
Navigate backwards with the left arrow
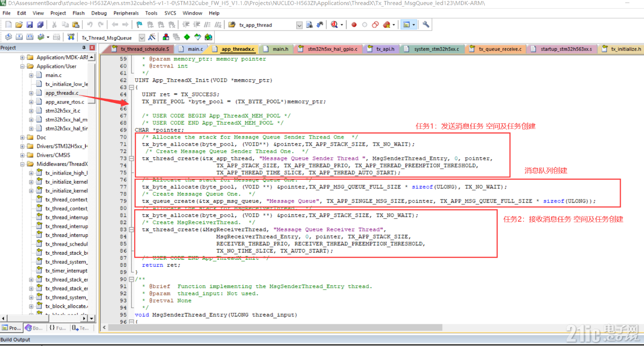click(x=115, y=24)
